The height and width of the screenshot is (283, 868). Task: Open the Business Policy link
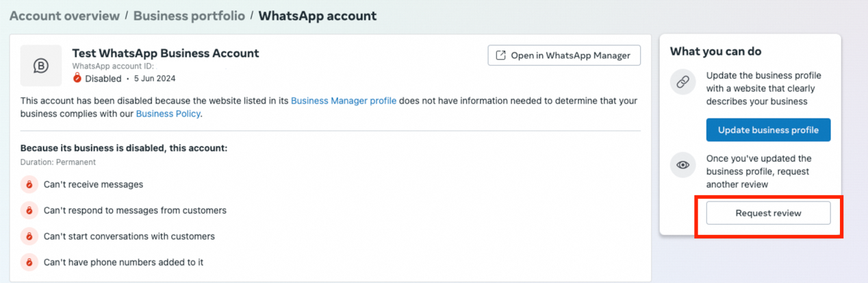click(168, 114)
